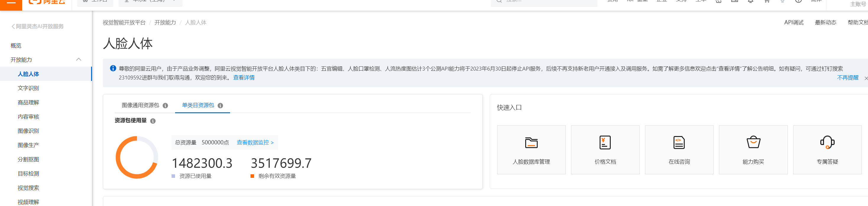Dismiss the notice banner with its X
The width and height of the screenshot is (868, 206).
[866, 78]
